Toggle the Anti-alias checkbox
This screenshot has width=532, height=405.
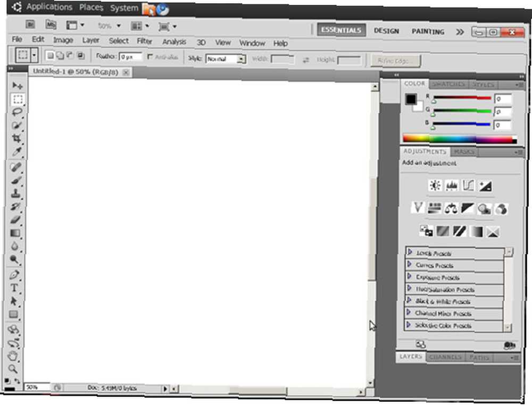(x=150, y=56)
